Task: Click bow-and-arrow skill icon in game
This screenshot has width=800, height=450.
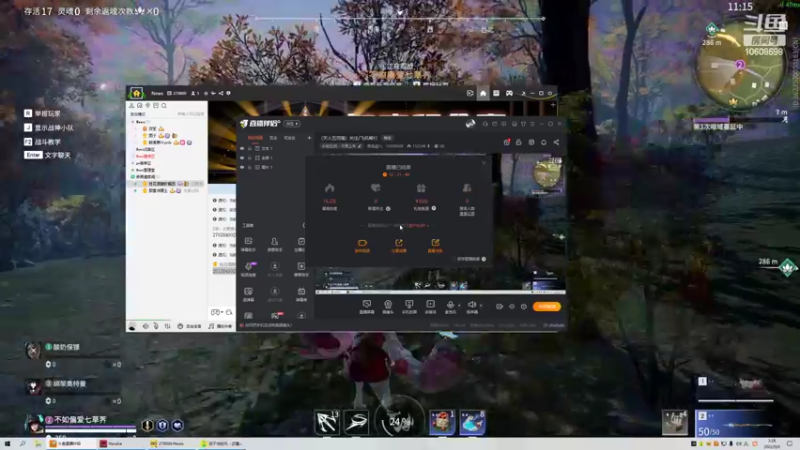Action: point(327,422)
